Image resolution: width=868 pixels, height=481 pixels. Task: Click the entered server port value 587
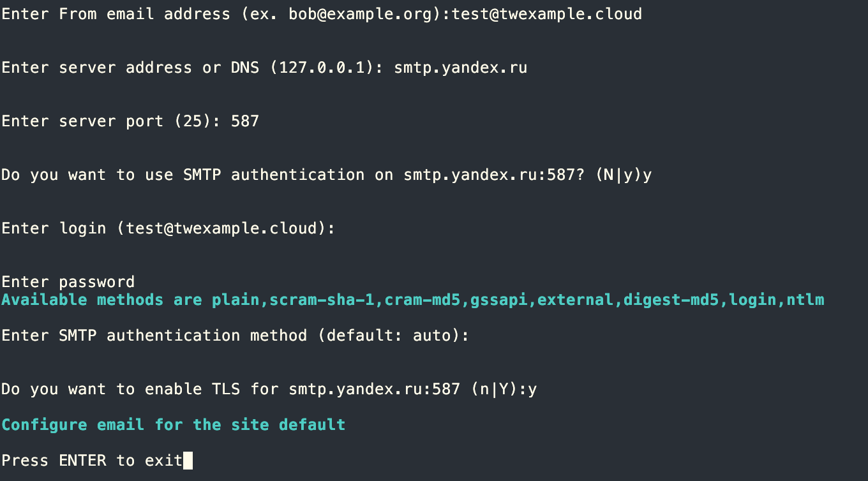245,121
